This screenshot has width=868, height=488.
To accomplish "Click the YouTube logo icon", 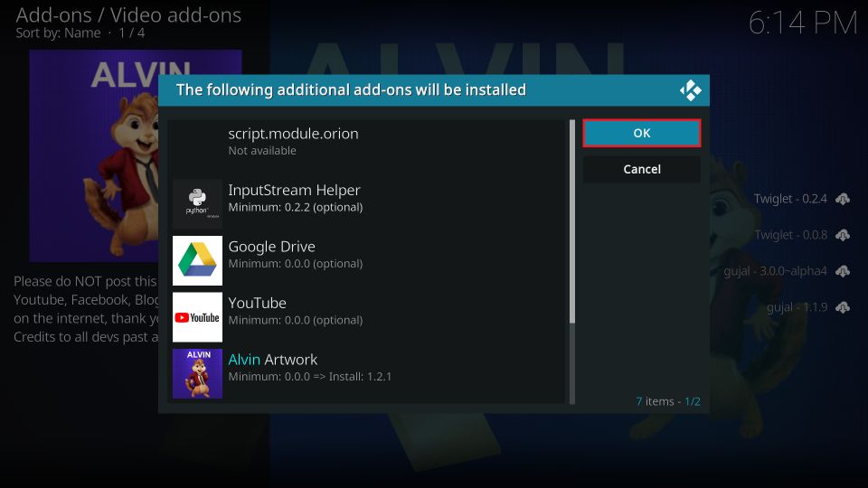I will click(197, 317).
